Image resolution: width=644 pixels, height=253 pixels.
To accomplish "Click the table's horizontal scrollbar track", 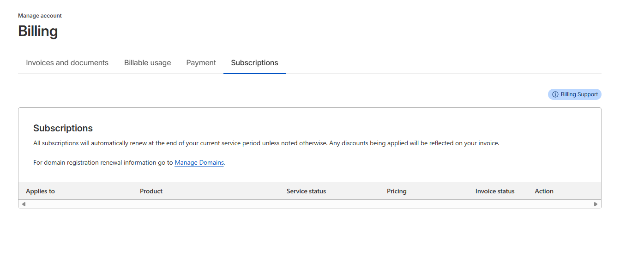I will tap(309, 204).
